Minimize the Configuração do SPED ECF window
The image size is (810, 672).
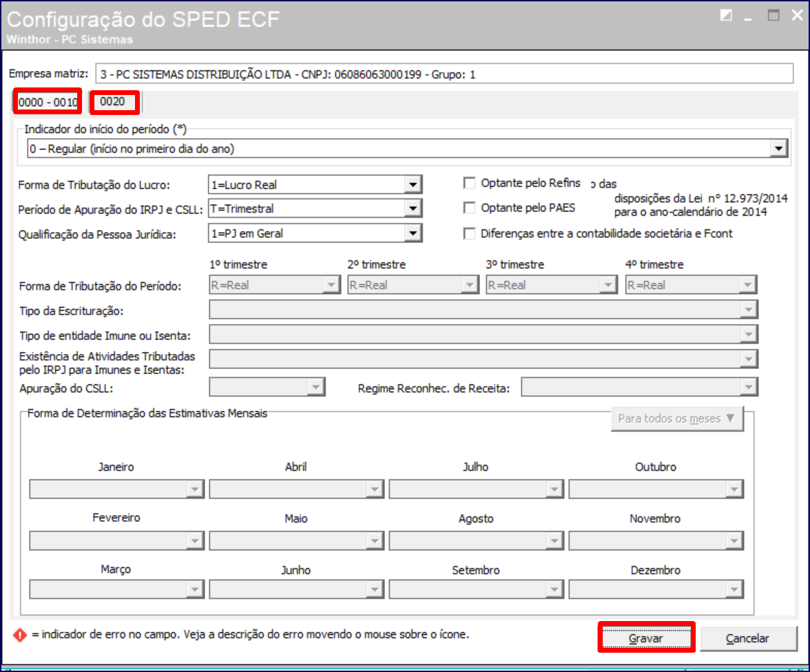[x=748, y=19]
